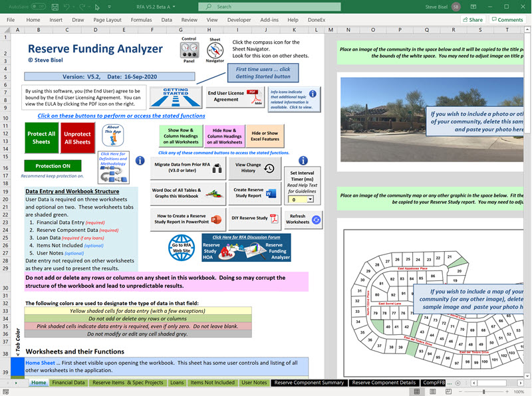Toggle the Protection ON button

[53, 165]
